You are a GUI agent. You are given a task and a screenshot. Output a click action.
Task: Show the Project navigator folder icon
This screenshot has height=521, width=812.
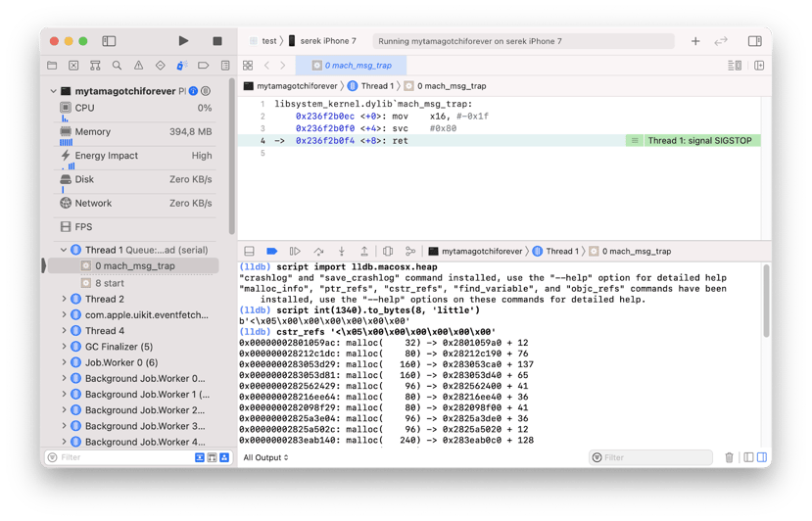pyautogui.click(x=52, y=66)
